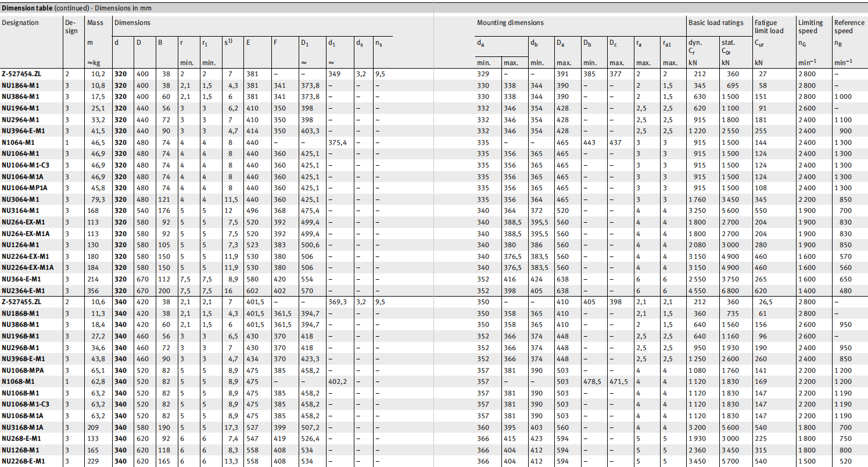Click the Mounting dimensions header
Screen dimensions: 868x467
point(510,23)
